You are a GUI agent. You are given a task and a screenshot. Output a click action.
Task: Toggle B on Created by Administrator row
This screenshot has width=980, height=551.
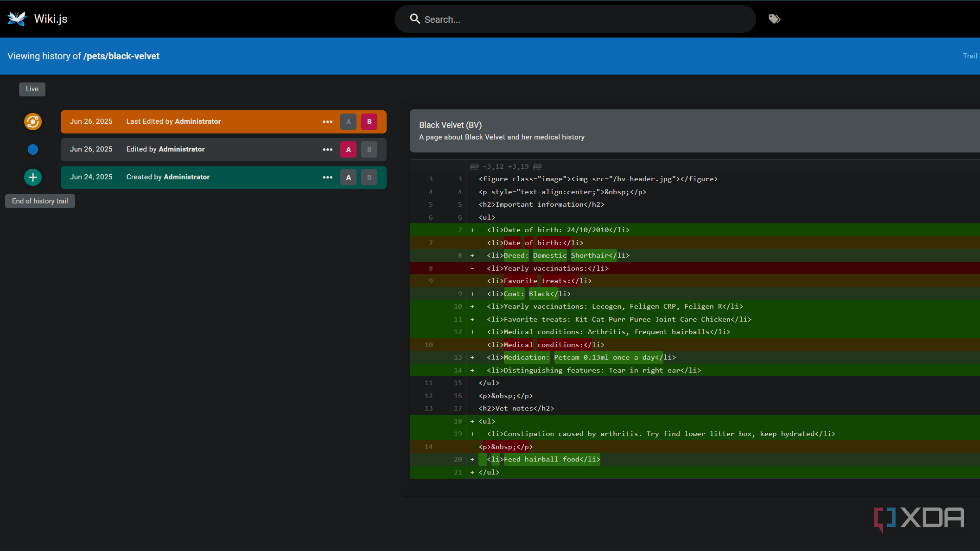(x=369, y=177)
